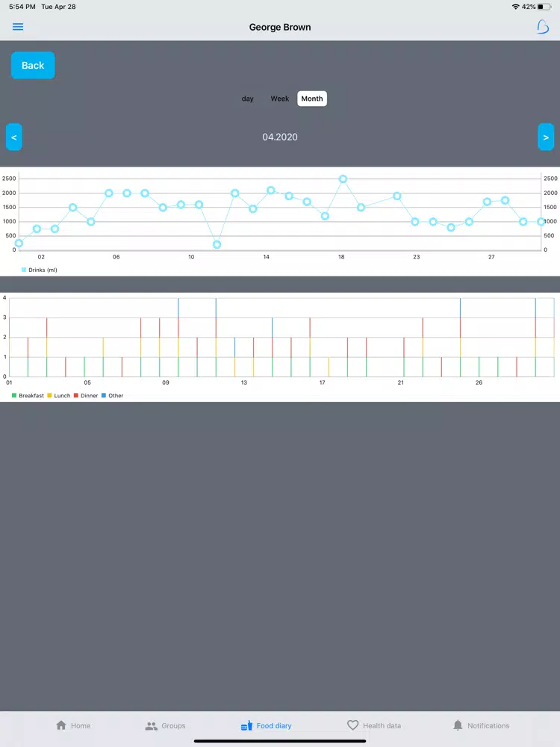Tap the battery status indicator
Screen dimensions: 560x747
click(x=544, y=7)
